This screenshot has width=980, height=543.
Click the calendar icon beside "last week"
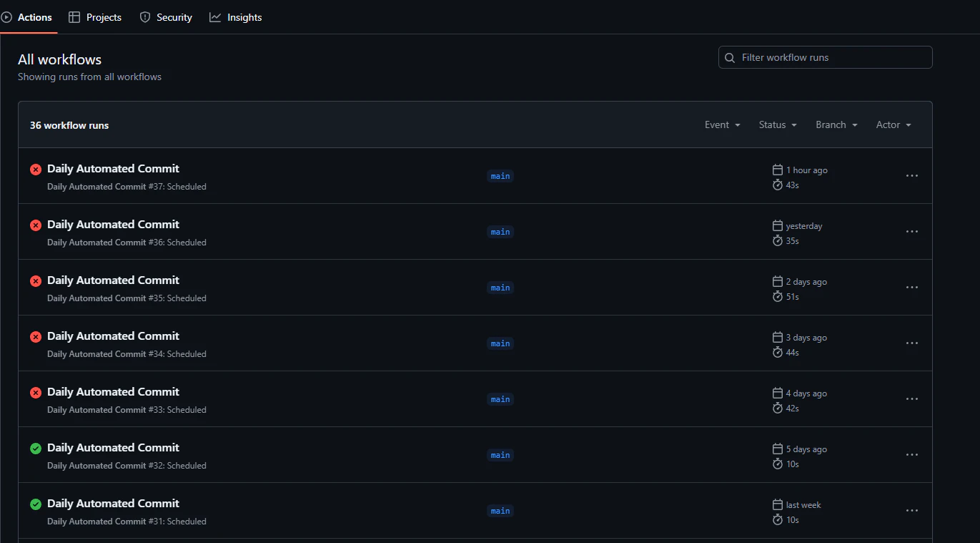point(778,504)
